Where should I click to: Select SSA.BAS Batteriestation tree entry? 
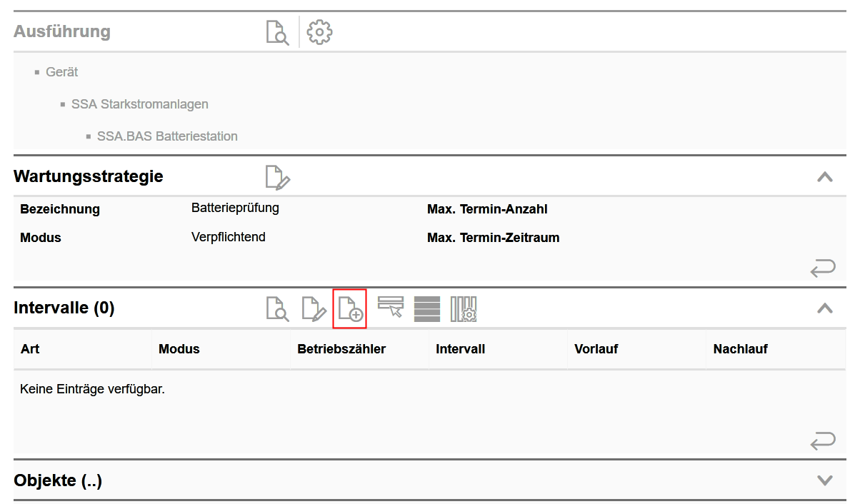click(167, 136)
